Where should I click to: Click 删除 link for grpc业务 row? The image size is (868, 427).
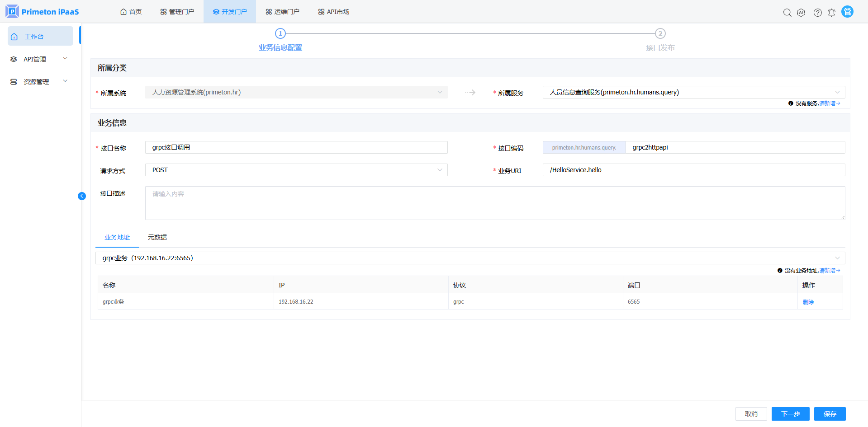[x=808, y=302]
